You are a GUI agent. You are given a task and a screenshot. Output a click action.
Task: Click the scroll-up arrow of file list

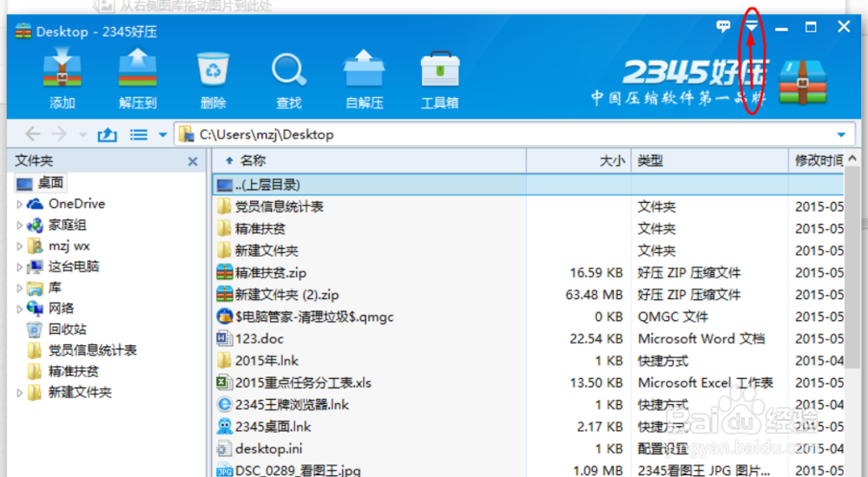pyautogui.click(x=852, y=159)
